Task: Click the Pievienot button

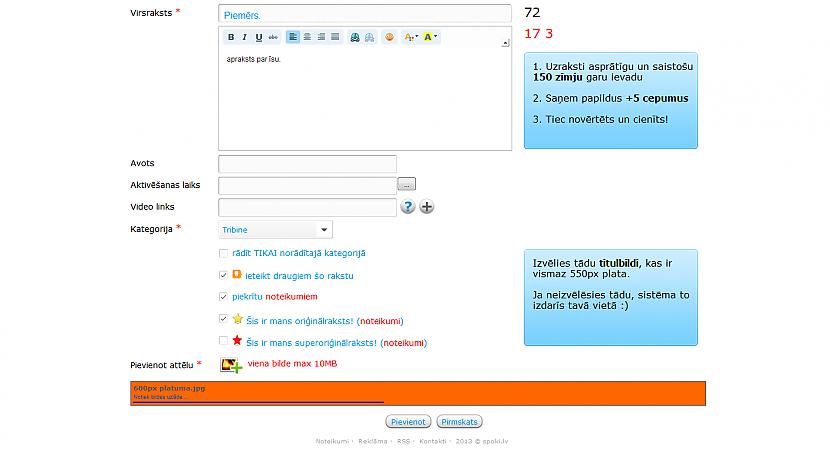Action: click(408, 422)
